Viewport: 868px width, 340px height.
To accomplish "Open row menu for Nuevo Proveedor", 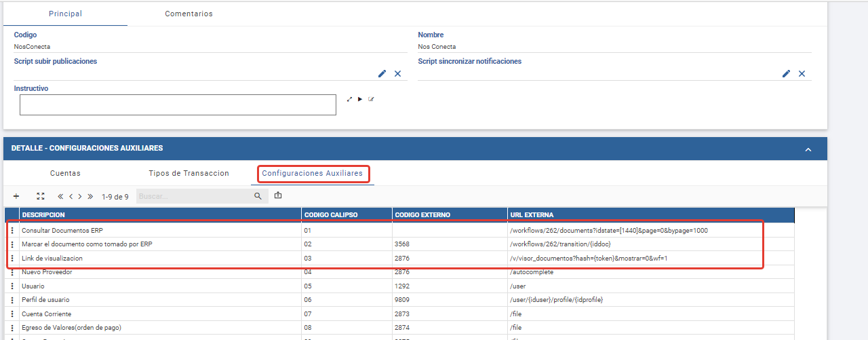I will [12, 272].
